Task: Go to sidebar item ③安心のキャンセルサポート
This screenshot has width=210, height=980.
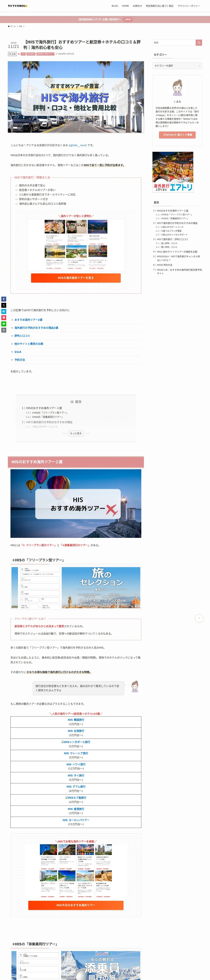Action: pos(174,235)
